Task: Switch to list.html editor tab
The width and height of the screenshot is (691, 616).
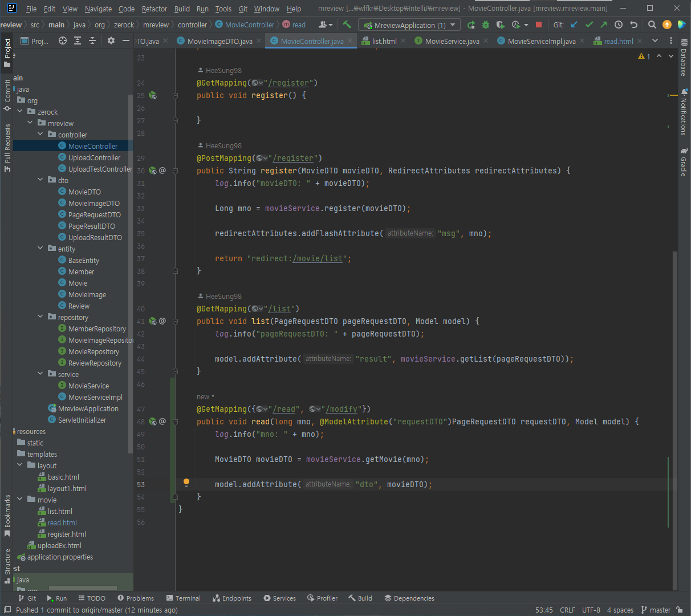Action: point(384,41)
